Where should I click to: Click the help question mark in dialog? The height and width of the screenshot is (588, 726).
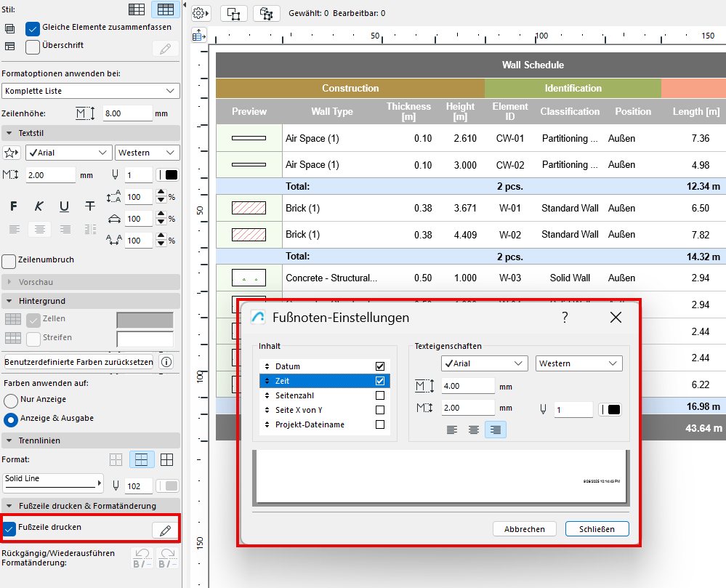tap(565, 318)
